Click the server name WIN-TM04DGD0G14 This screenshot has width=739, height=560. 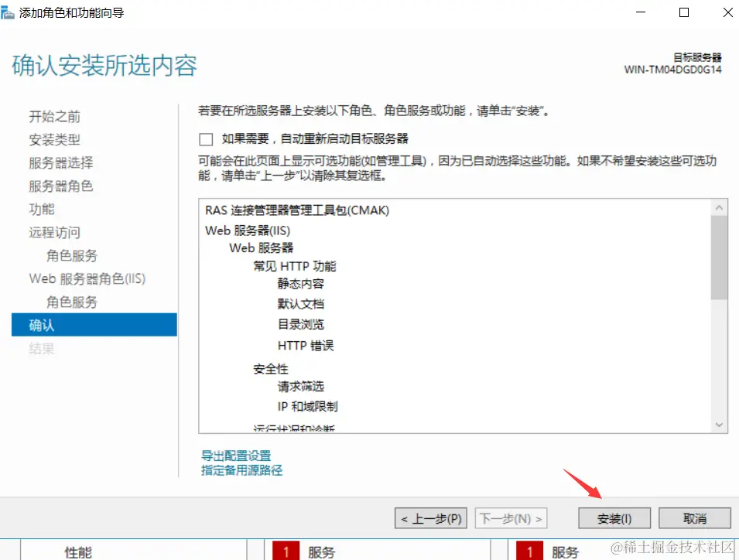coord(673,70)
